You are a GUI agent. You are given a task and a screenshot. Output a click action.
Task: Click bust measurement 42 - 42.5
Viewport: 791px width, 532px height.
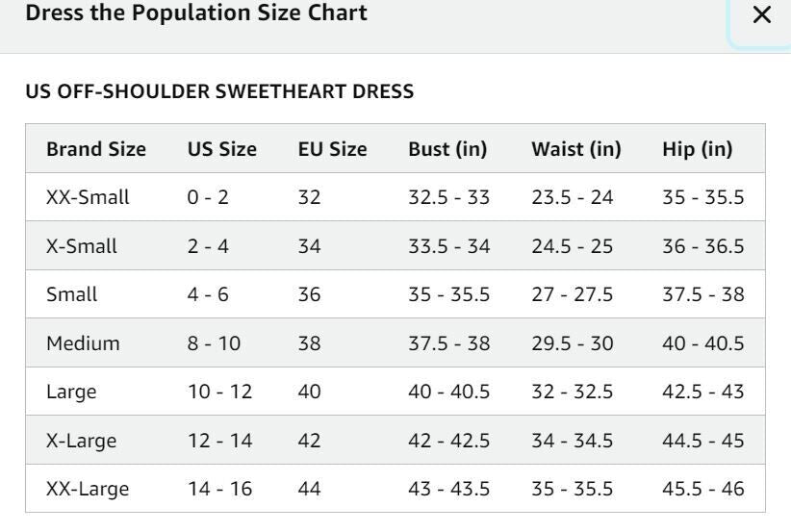449,441
